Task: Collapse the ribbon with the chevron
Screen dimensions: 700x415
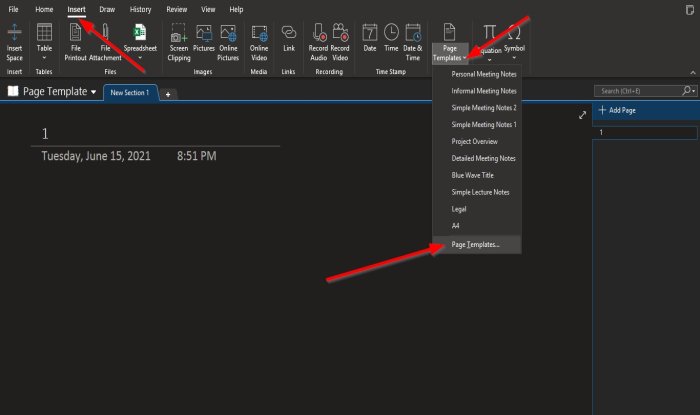Action: tap(692, 72)
